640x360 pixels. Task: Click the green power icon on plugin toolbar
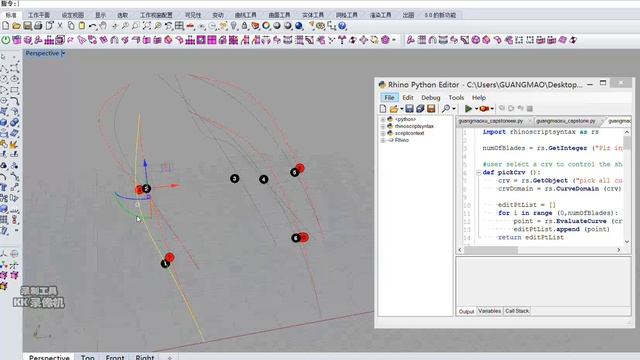pyautogui.click(x=6, y=40)
